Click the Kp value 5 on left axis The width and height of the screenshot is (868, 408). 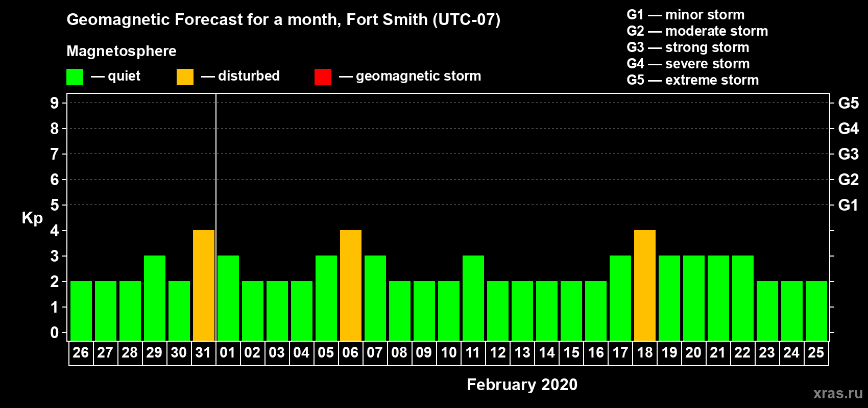[55, 205]
